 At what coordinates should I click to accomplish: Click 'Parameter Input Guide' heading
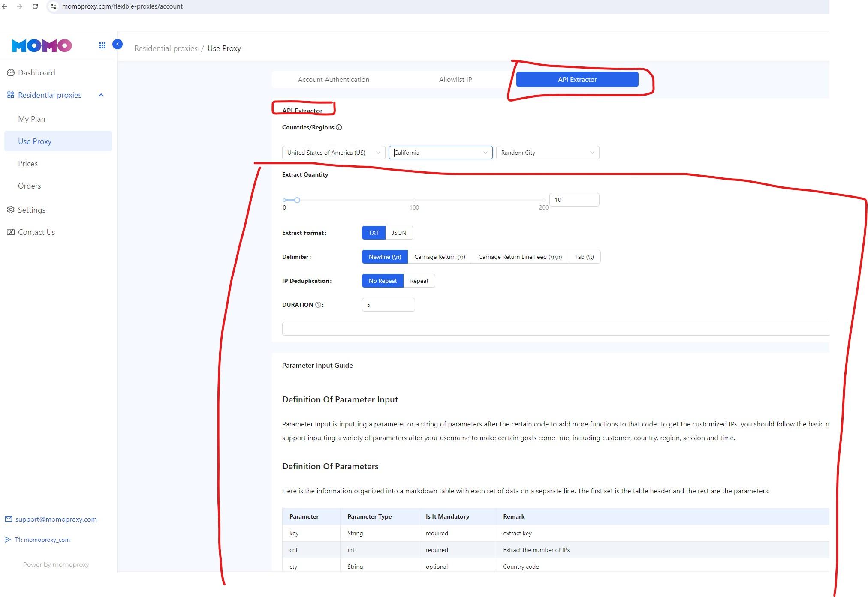[317, 366]
